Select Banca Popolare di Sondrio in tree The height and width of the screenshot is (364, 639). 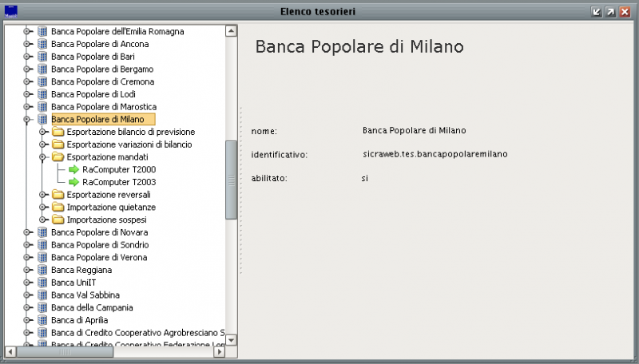pos(99,245)
